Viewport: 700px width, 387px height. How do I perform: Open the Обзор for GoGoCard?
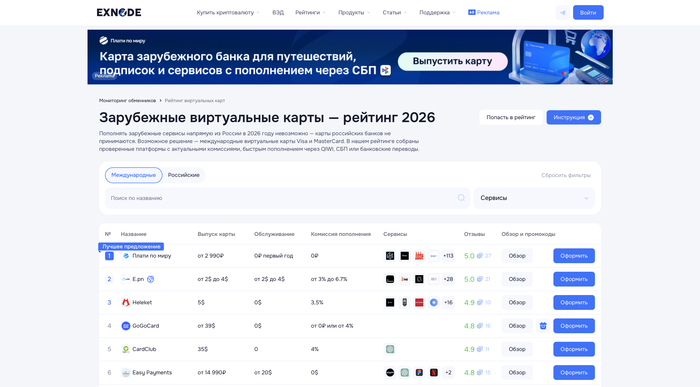tap(517, 326)
